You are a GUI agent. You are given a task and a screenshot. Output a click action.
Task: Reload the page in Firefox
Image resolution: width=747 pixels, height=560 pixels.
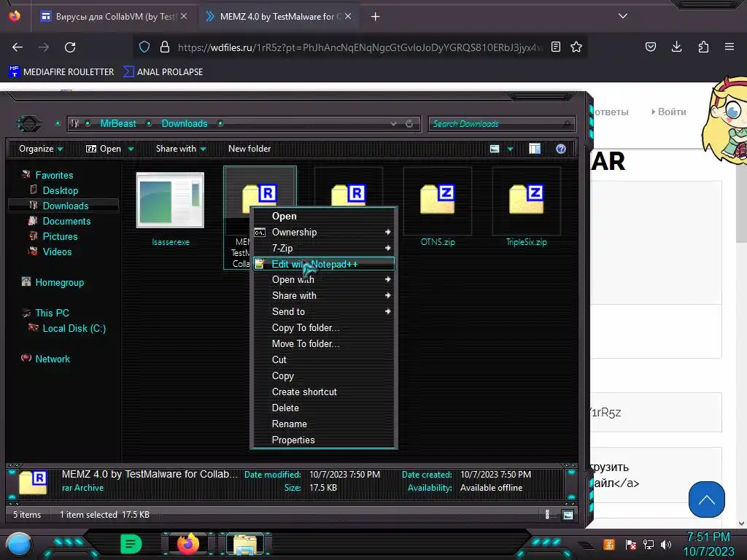tap(70, 47)
